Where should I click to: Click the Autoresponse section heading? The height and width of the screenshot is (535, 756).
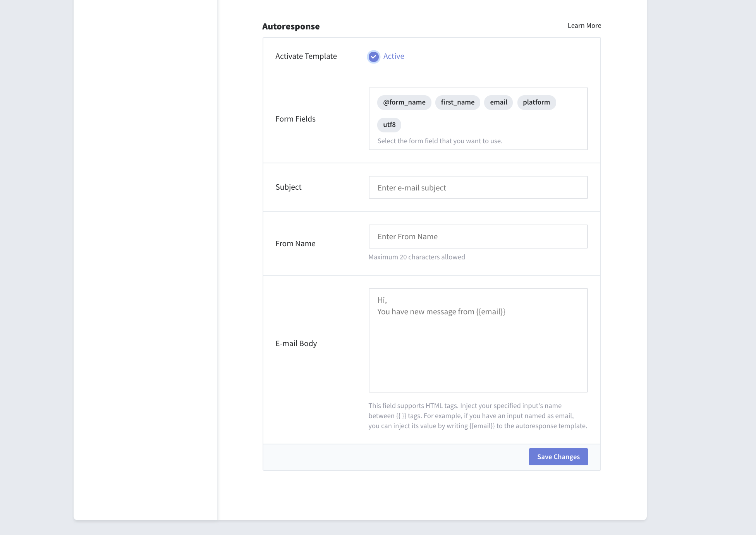point(291,26)
